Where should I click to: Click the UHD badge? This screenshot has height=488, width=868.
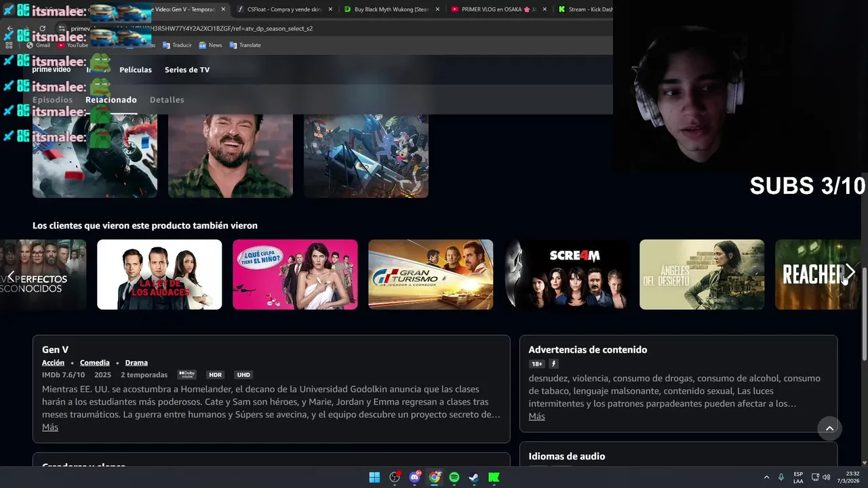click(243, 375)
